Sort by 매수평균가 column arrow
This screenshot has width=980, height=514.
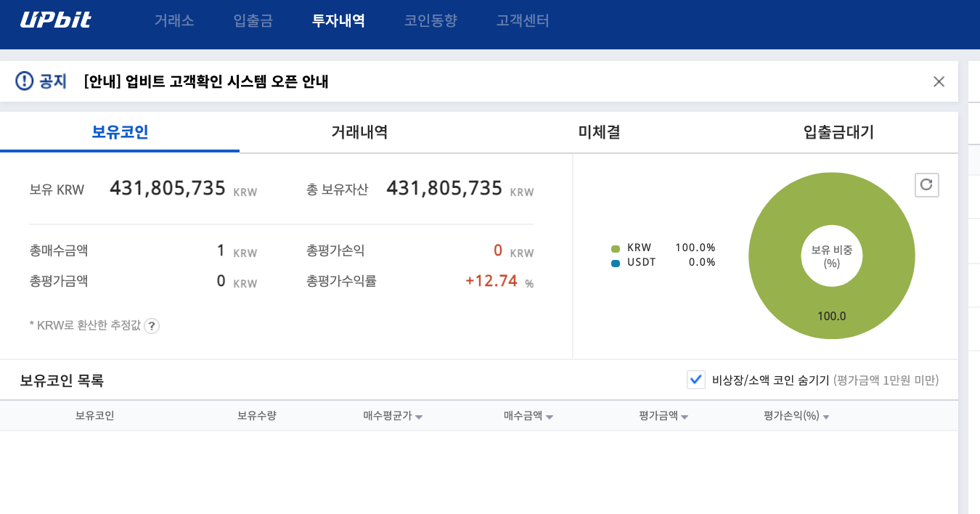click(419, 417)
